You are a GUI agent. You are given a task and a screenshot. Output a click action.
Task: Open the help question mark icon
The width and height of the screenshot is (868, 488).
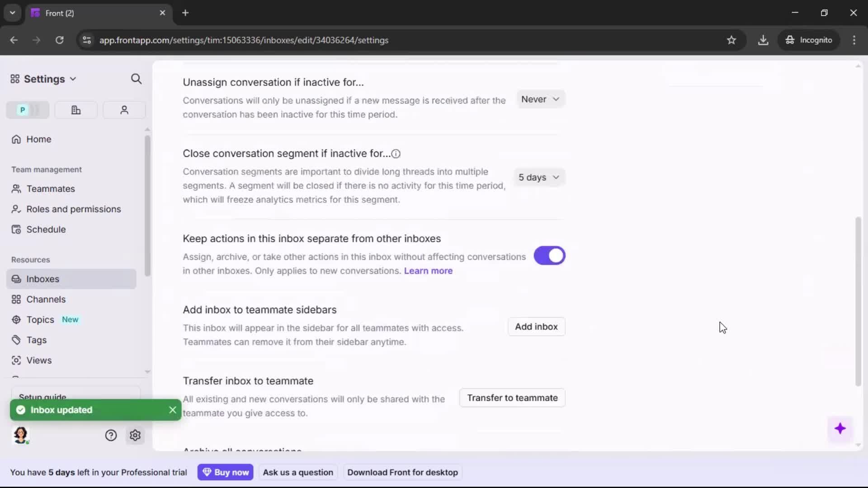coord(111,435)
